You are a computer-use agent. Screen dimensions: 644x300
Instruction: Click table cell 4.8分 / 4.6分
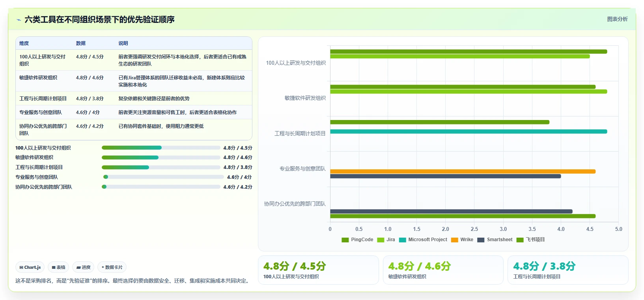[90, 78]
